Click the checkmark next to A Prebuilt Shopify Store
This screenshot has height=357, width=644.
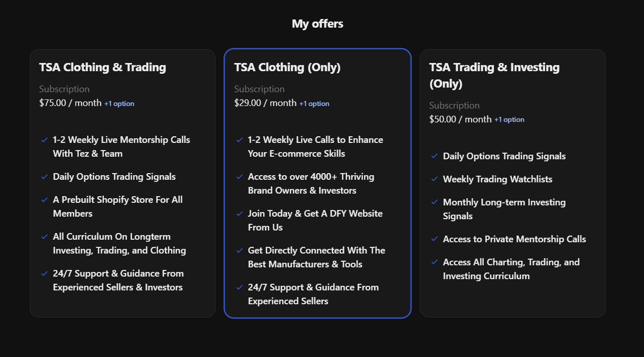(x=44, y=200)
